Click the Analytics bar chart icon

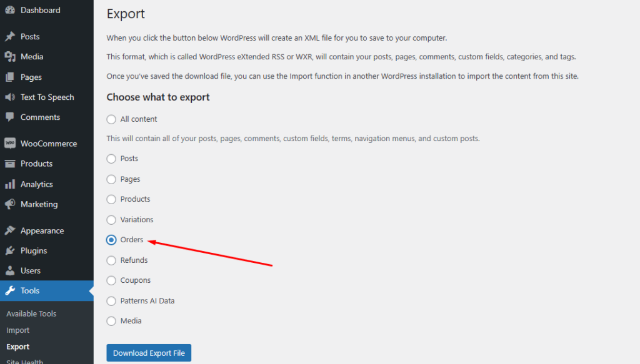pos(10,184)
